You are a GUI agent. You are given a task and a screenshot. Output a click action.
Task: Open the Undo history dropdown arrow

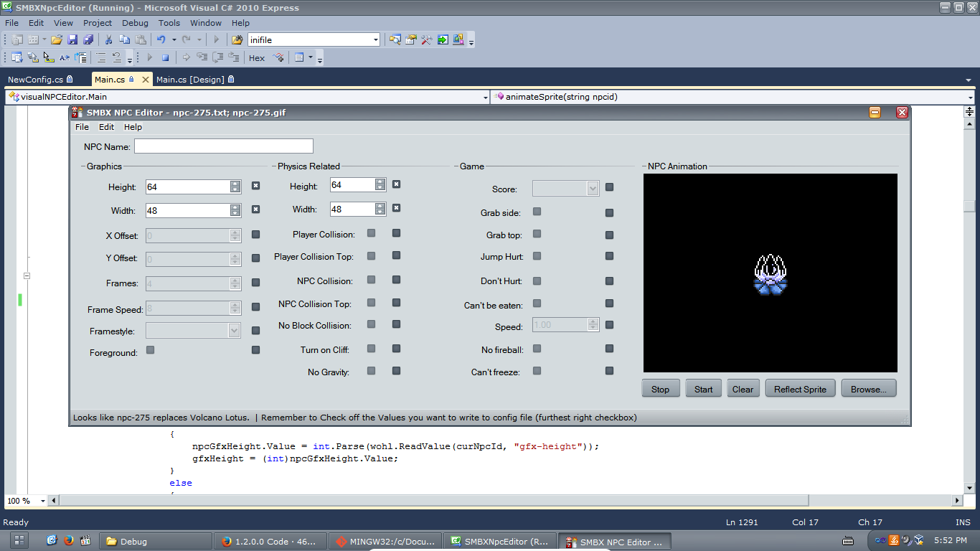(173, 40)
